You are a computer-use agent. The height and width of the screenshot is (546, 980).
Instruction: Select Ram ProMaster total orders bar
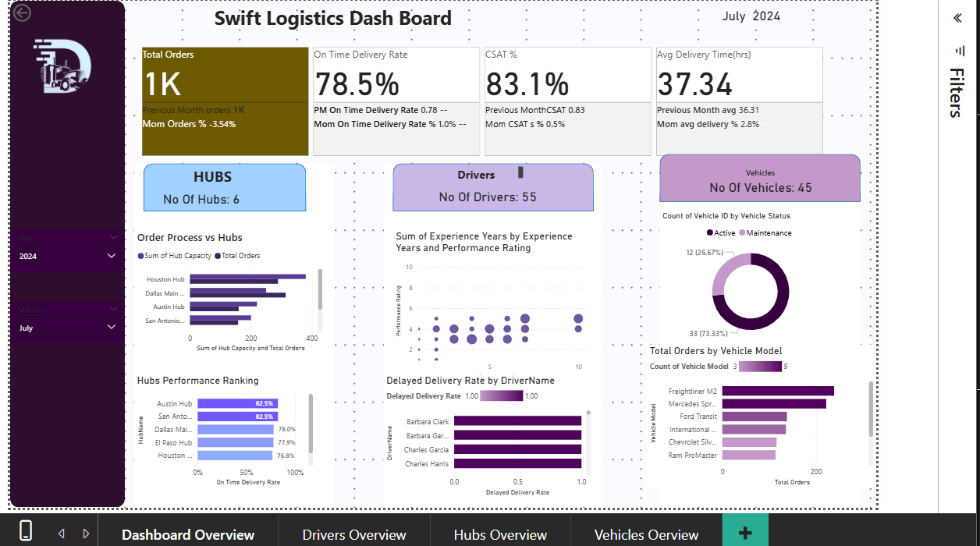click(x=749, y=454)
